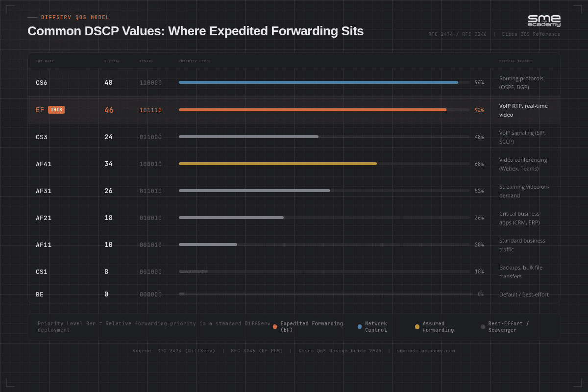Click the blue Network Control legend dot
Screen dimensions: 588x392
pos(360,327)
